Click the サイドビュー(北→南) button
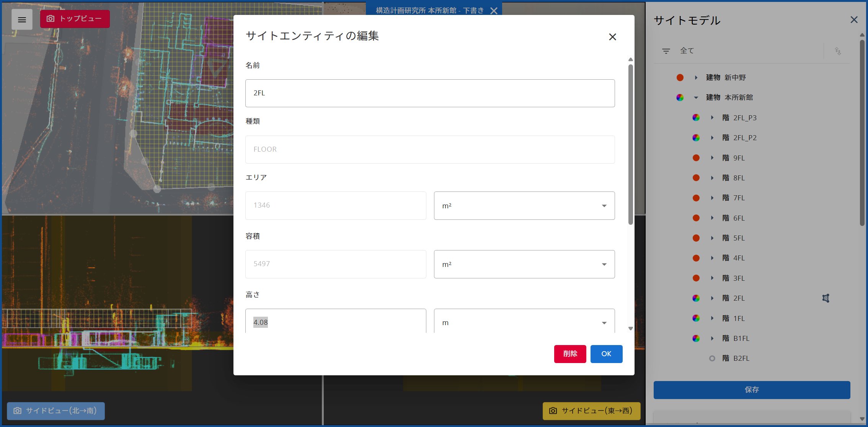The image size is (868, 427). [x=56, y=411]
